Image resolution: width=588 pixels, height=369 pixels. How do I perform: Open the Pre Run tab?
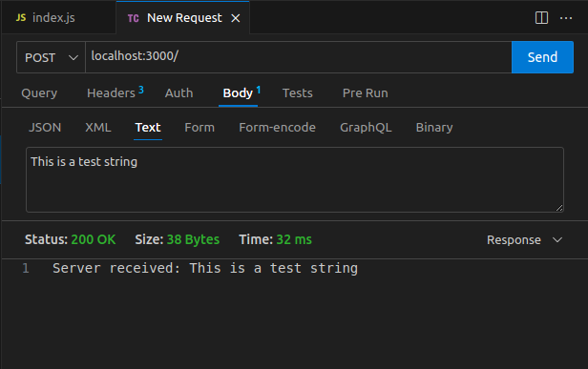coord(366,92)
